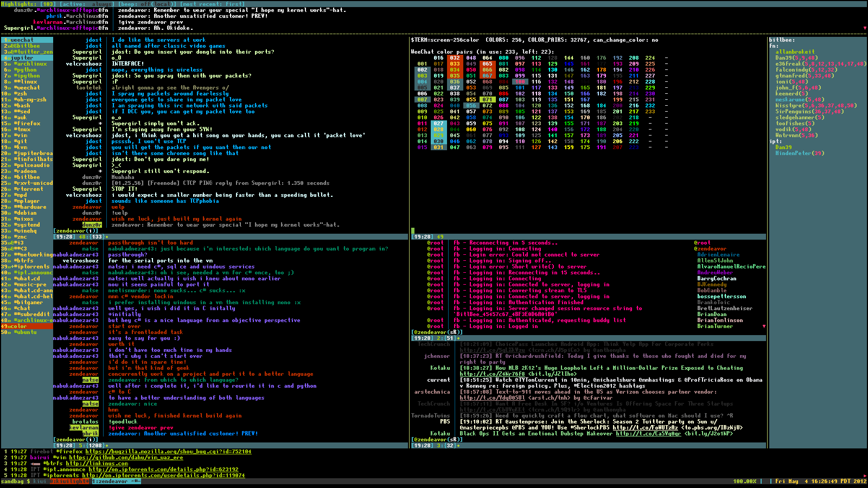Click the sandbag $ shell prompt
This screenshot has width=868, height=488.
(15, 481)
